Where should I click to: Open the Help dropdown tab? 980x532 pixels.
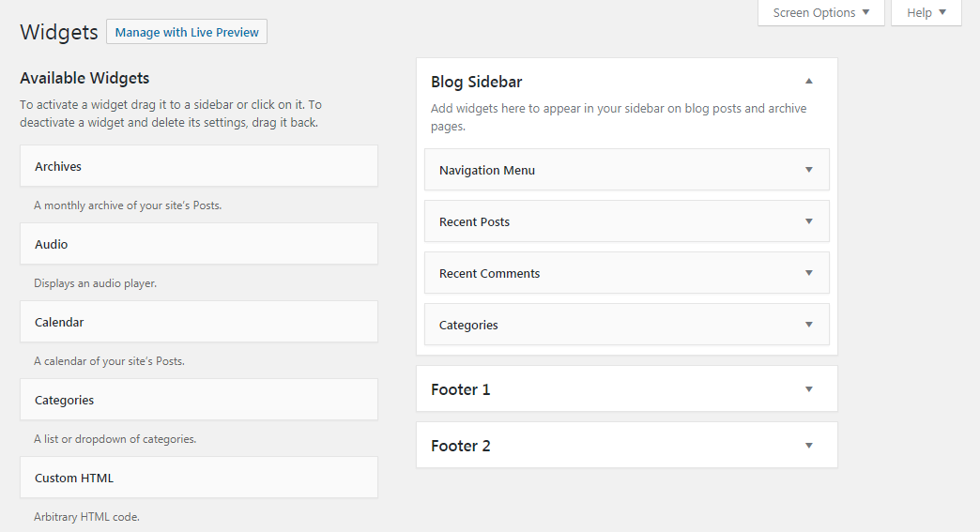(x=926, y=12)
